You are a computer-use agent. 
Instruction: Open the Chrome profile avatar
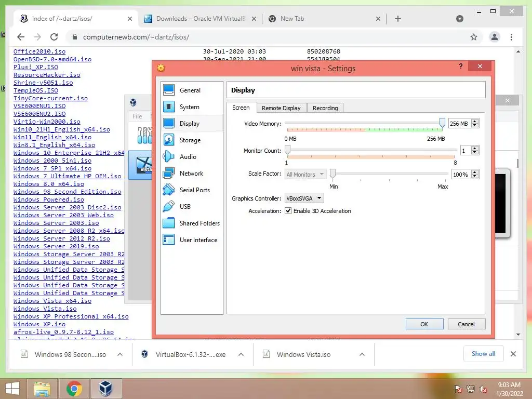click(495, 37)
